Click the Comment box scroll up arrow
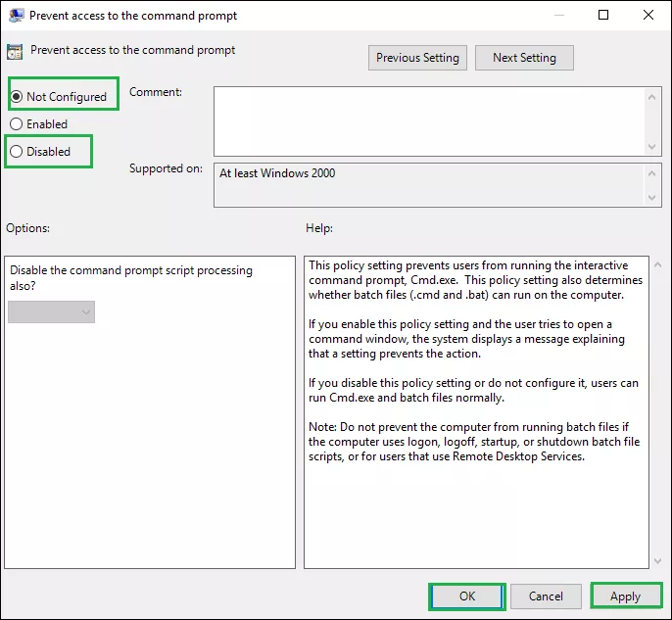 pyautogui.click(x=651, y=97)
